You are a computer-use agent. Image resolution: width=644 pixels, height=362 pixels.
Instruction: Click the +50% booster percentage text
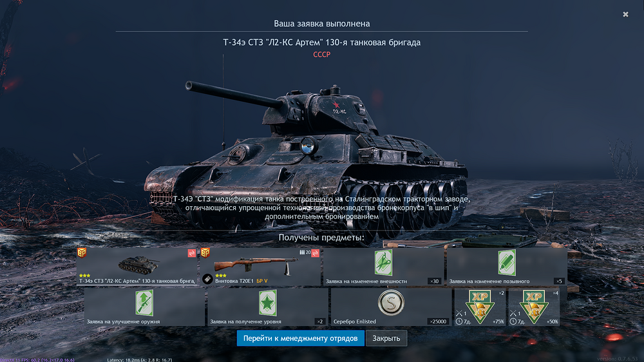pyautogui.click(x=553, y=321)
